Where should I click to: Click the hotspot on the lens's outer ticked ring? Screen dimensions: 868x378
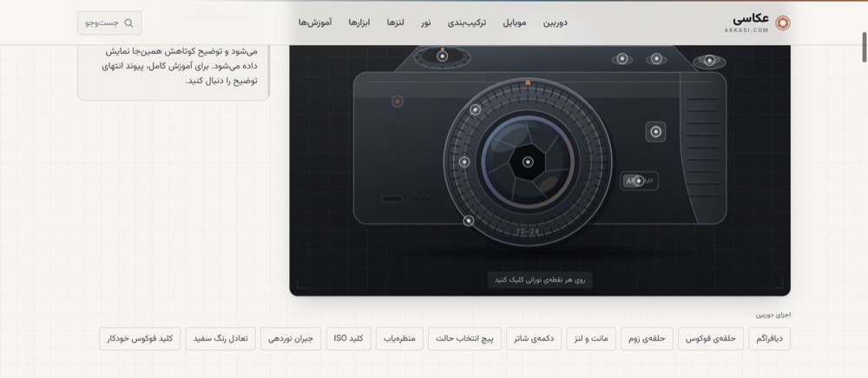(x=475, y=109)
